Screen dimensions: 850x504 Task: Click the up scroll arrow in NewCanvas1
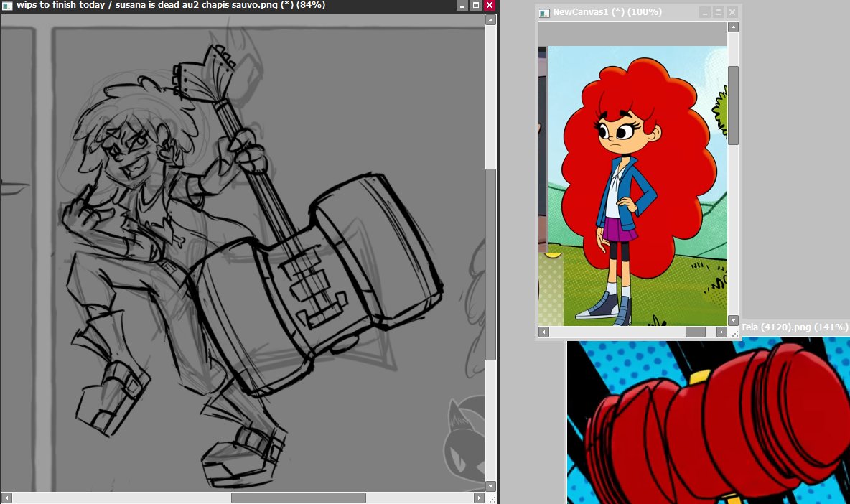click(733, 27)
